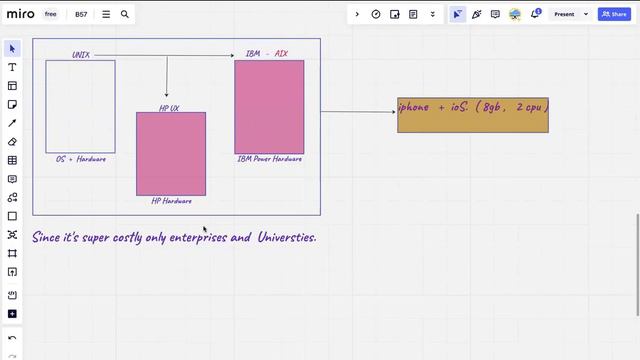Open more apps plus button

(x=12, y=314)
